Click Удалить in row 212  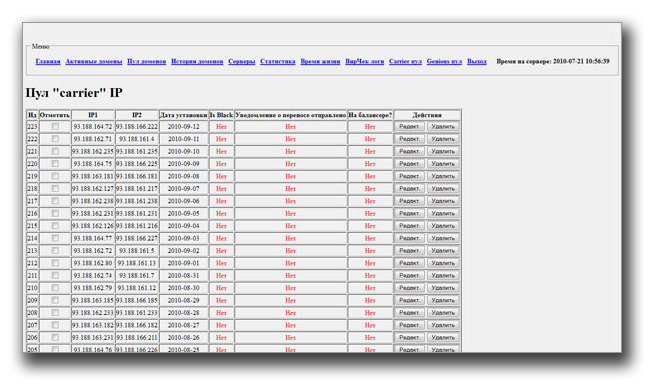(443, 263)
